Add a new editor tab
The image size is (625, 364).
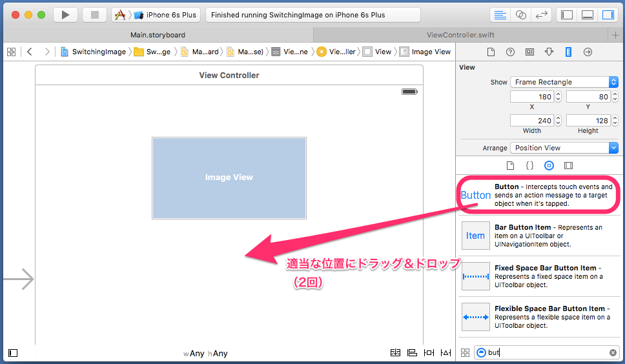tap(615, 35)
